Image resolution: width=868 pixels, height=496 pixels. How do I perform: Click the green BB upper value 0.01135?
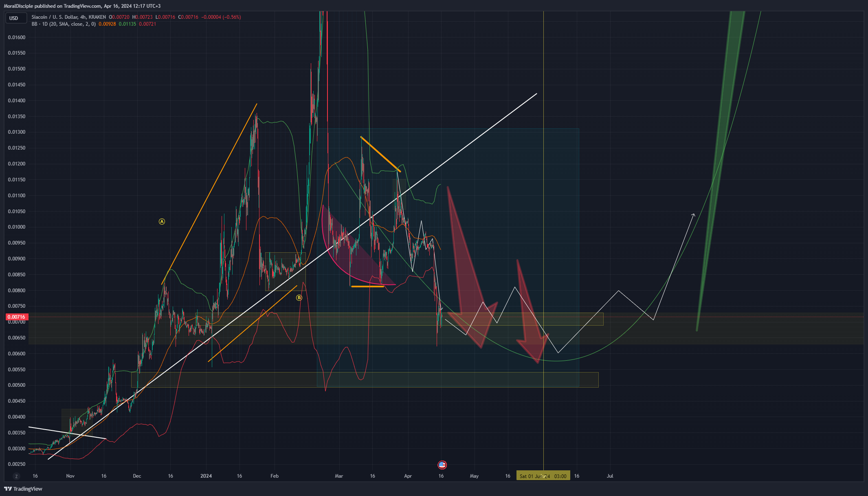point(127,24)
